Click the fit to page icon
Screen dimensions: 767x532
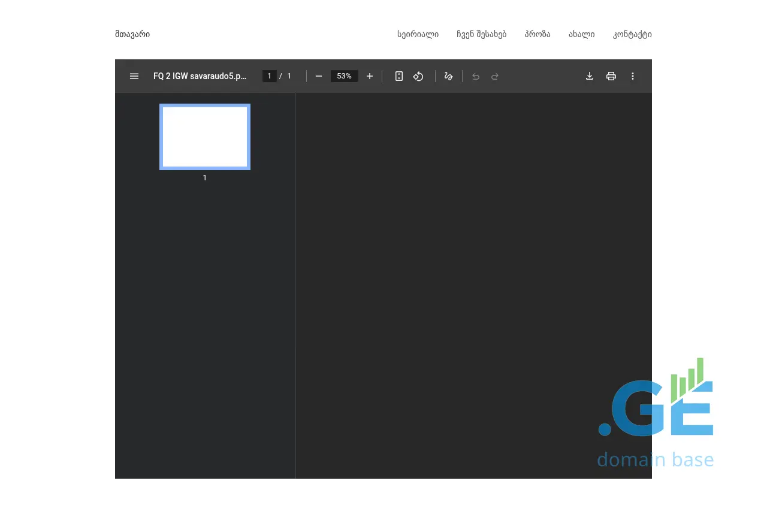pyautogui.click(x=399, y=76)
